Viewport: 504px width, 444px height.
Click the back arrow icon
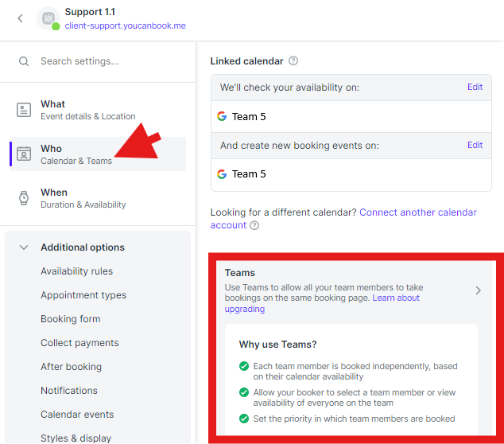pos(21,18)
